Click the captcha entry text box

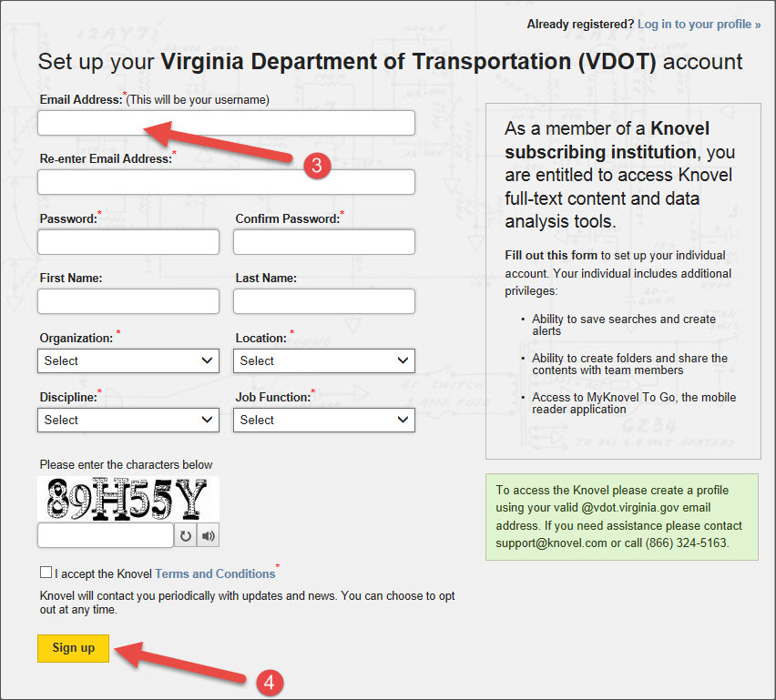(105, 535)
